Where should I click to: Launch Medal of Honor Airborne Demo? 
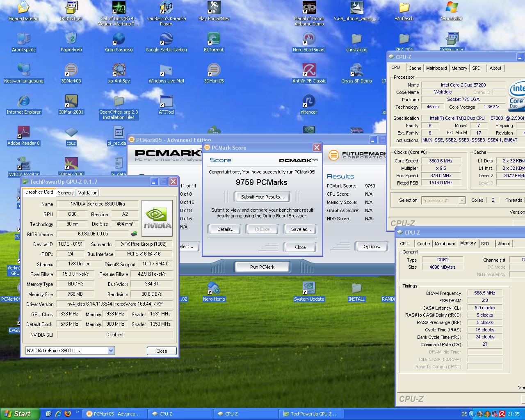[309, 14]
